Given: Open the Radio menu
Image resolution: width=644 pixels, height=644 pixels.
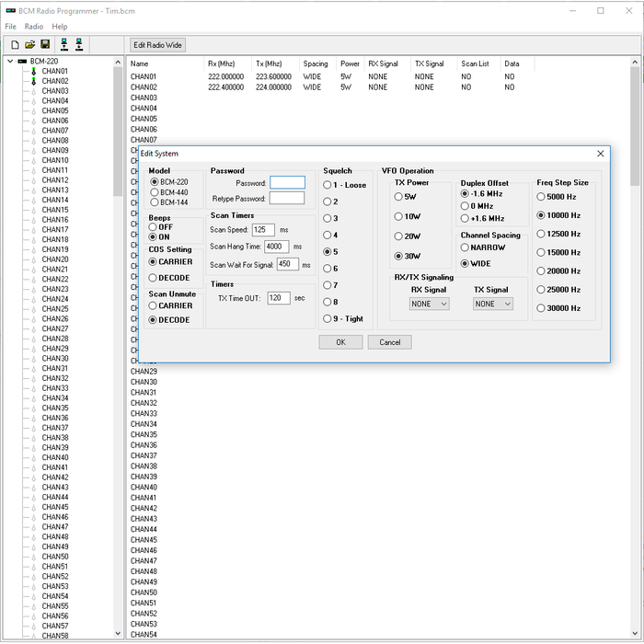Looking at the screenshot, I should [x=33, y=27].
